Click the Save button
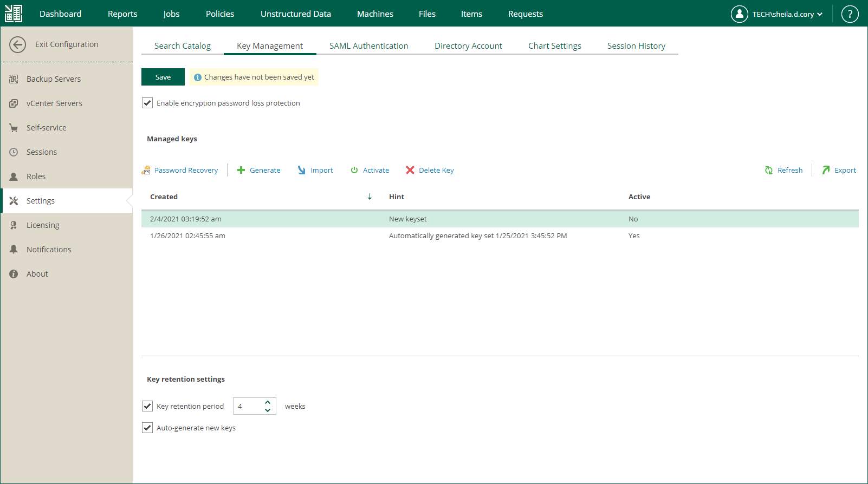 163,77
